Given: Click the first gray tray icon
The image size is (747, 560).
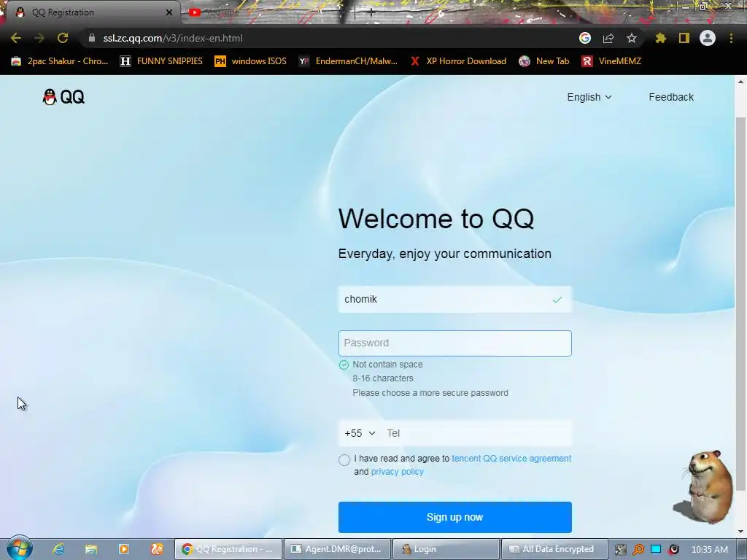Looking at the screenshot, I should [620, 550].
